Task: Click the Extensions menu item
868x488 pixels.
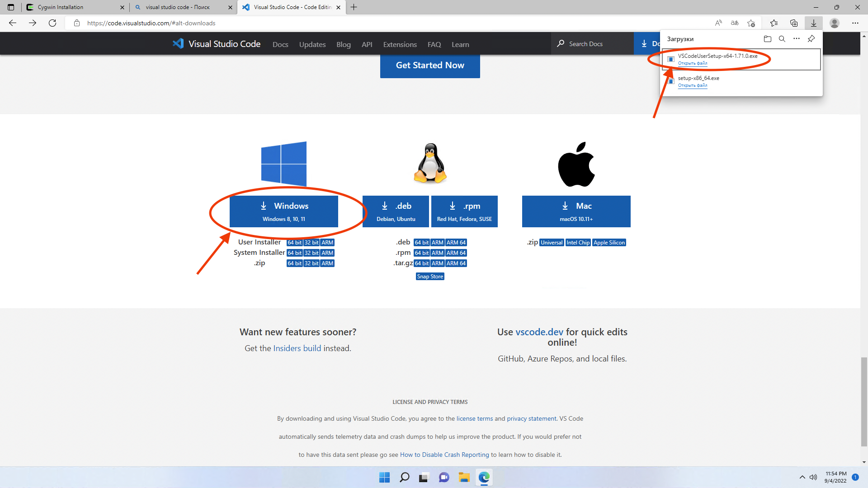Action: (x=399, y=44)
